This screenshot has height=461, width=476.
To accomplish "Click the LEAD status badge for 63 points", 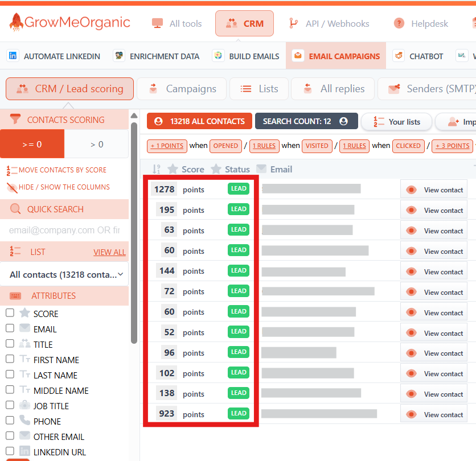I will [239, 229].
